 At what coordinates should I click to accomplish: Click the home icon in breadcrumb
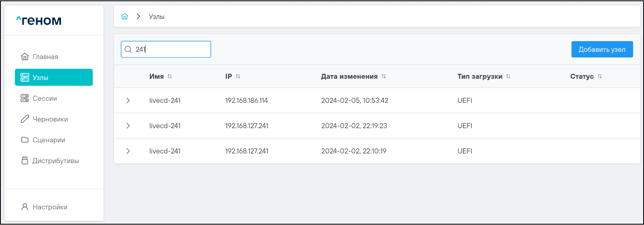[124, 16]
